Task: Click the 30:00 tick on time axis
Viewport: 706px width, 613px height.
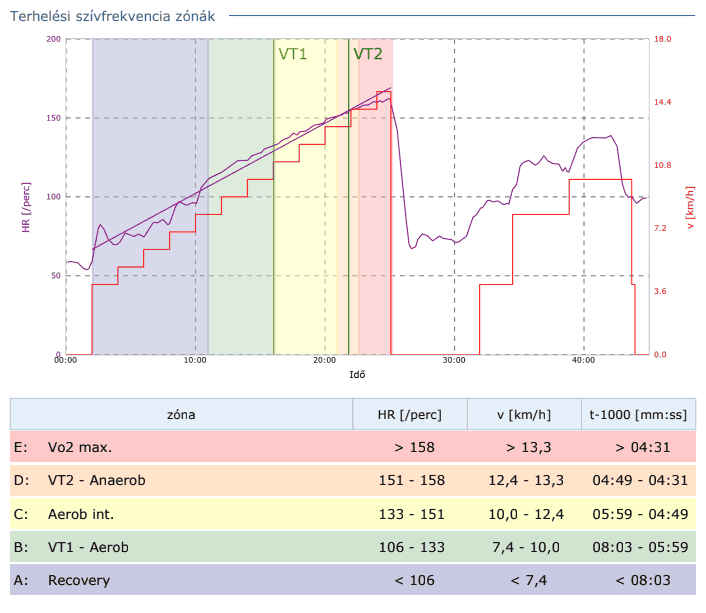Action: click(453, 361)
